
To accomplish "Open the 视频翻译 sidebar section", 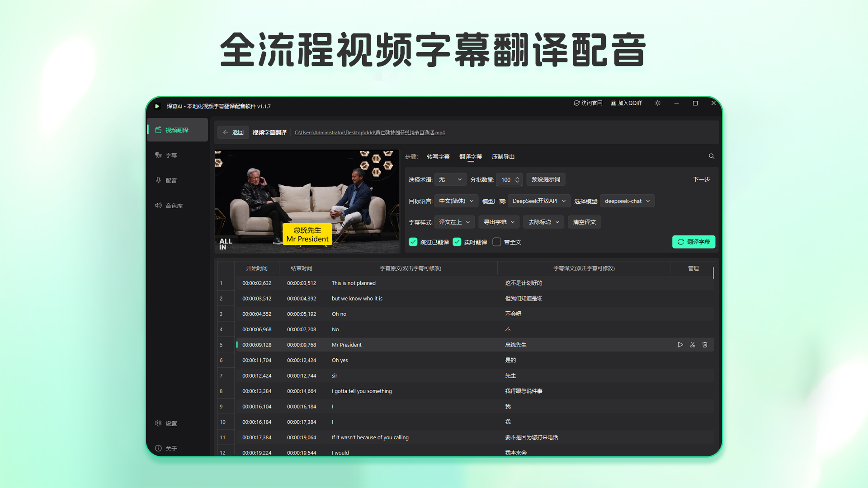I will click(177, 130).
